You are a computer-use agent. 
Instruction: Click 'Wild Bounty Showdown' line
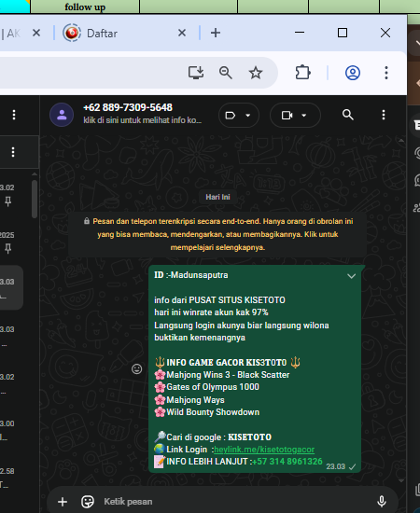coord(213,412)
